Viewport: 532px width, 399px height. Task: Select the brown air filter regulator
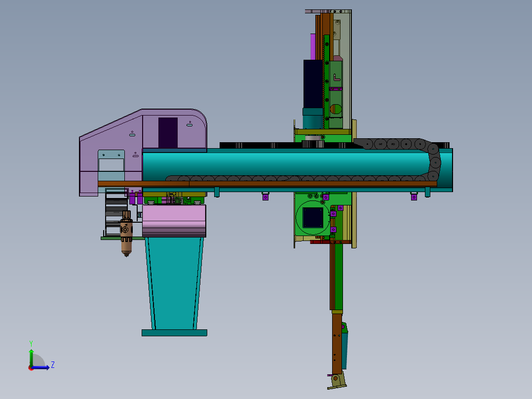pyautogui.click(x=126, y=234)
